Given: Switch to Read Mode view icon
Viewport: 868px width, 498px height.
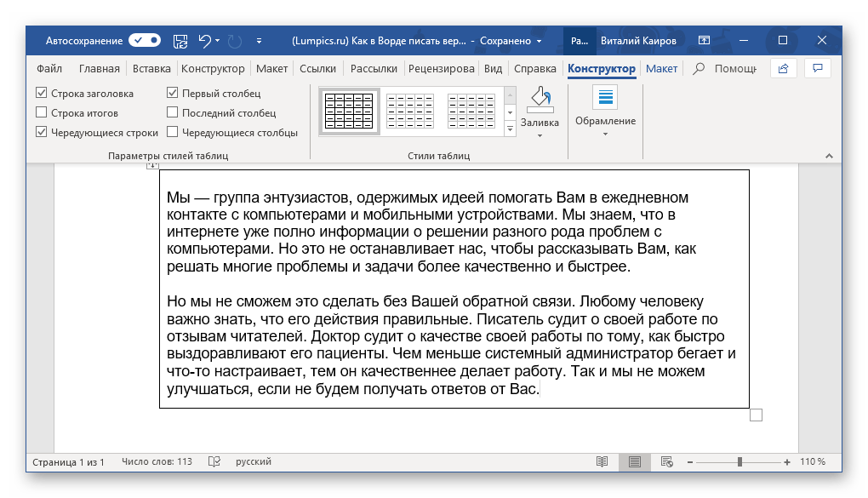Looking at the screenshot, I should click(602, 461).
